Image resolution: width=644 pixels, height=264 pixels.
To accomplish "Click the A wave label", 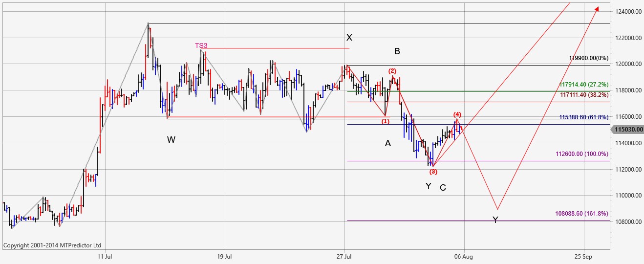I will (388, 143).
